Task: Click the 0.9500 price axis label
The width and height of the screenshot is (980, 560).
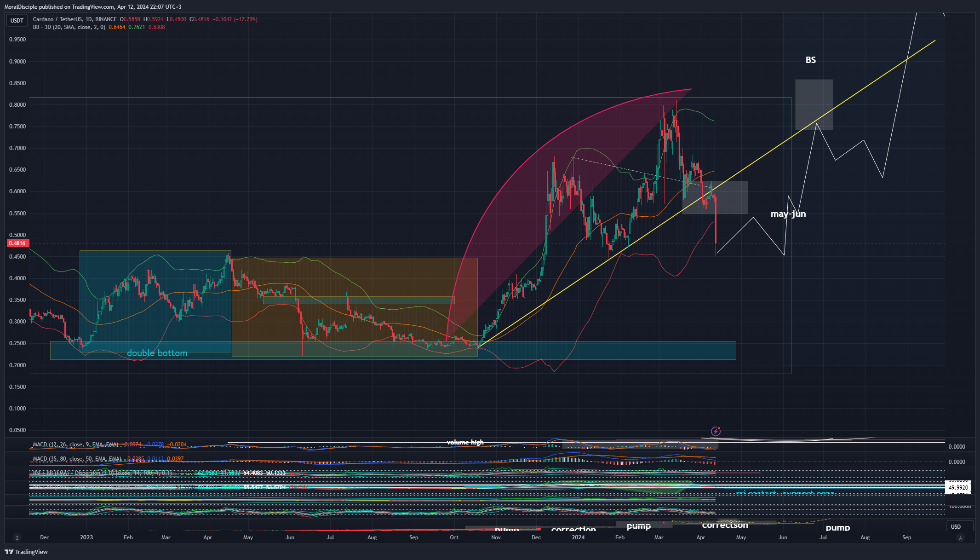Action: pyautogui.click(x=17, y=40)
